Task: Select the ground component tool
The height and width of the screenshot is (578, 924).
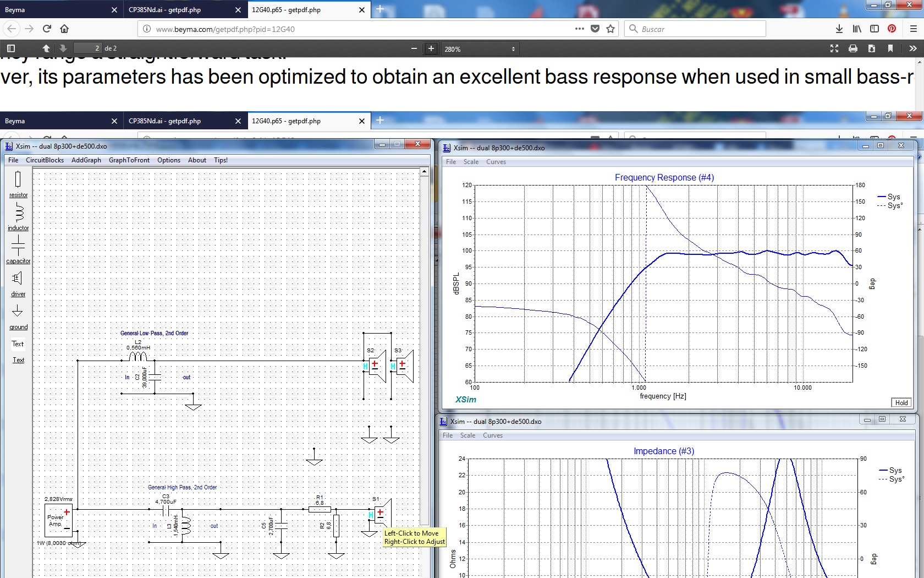Action: click(x=18, y=317)
